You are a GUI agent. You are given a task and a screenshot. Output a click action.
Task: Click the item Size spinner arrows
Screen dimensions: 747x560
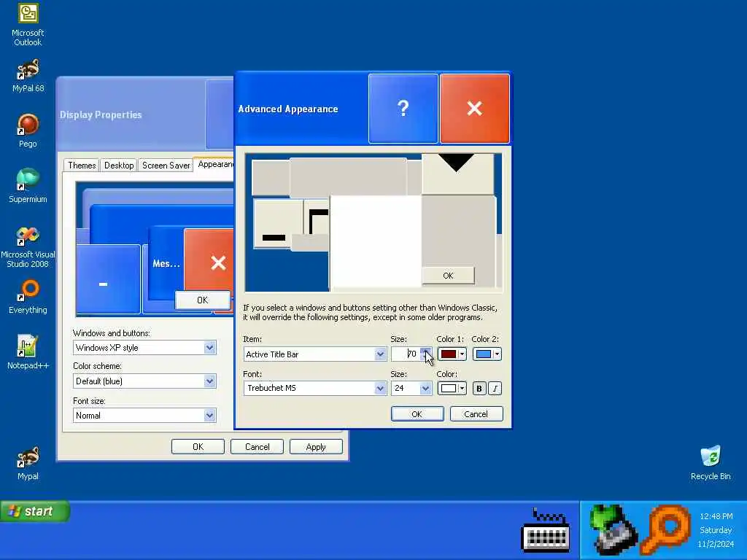(x=426, y=354)
